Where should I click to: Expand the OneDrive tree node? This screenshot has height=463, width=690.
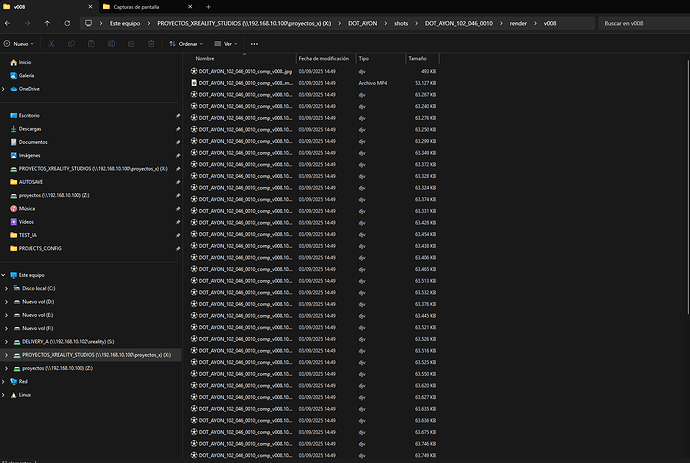pyautogui.click(x=5, y=89)
